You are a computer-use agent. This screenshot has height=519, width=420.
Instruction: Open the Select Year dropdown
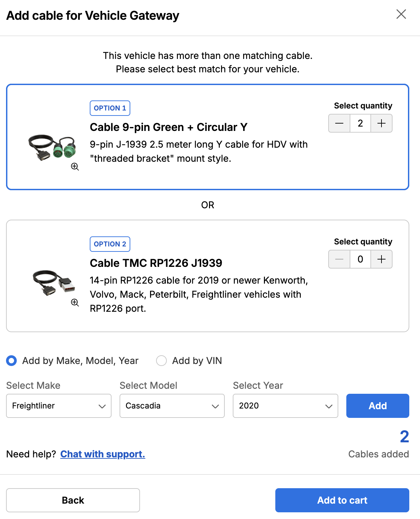point(285,406)
